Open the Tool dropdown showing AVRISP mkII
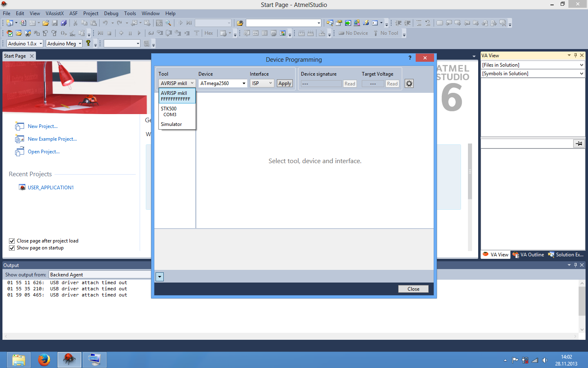 pyautogui.click(x=177, y=83)
